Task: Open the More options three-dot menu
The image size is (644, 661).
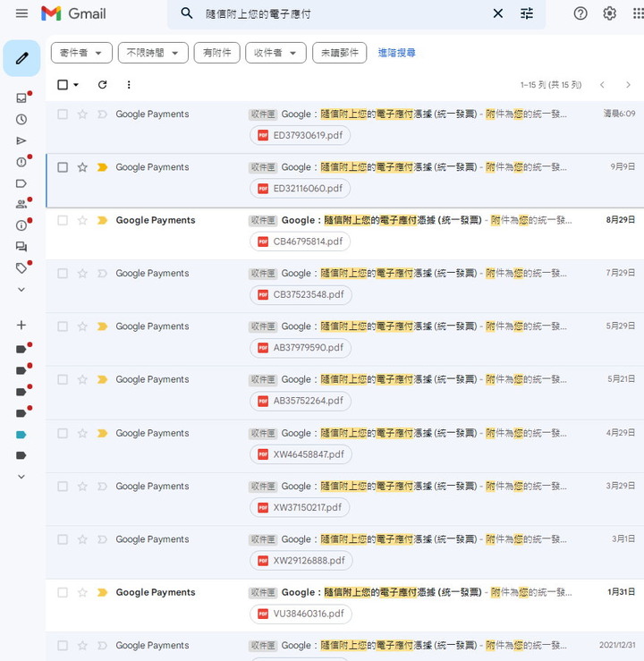Action: tap(129, 85)
